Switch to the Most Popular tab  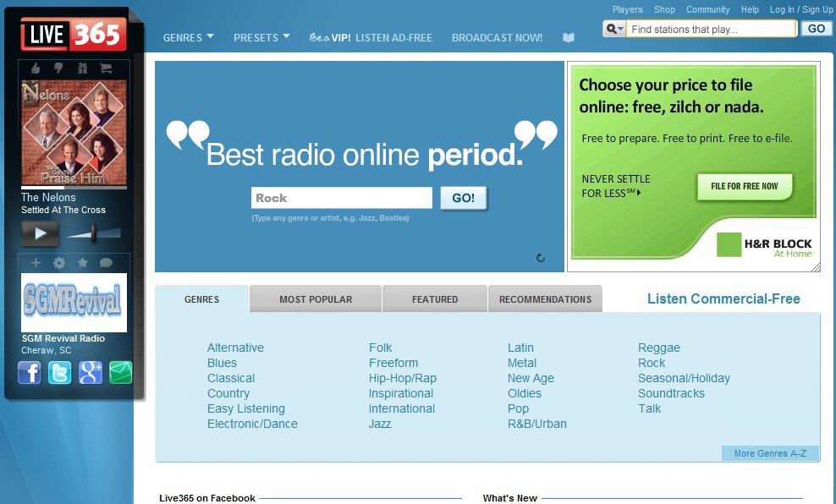[316, 299]
